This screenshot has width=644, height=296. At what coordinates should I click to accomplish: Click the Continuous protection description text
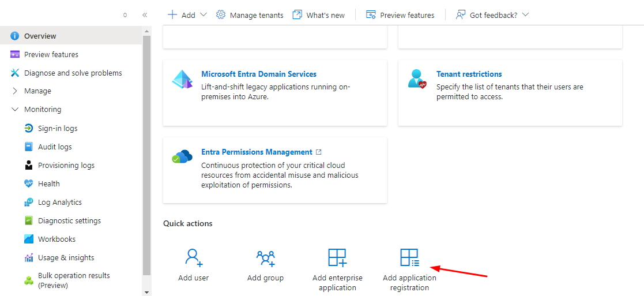pyautogui.click(x=280, y=175)
